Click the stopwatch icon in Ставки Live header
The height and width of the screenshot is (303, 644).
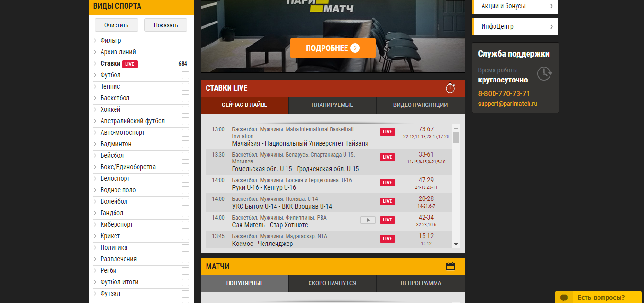[450, 88]
